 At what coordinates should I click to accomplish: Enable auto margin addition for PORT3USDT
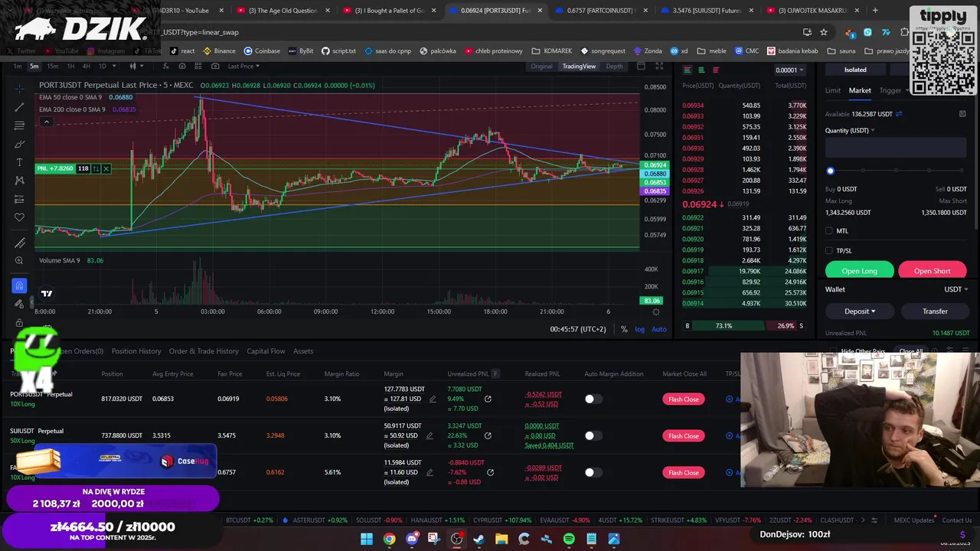pyautogui.click(x=593, y=399)
